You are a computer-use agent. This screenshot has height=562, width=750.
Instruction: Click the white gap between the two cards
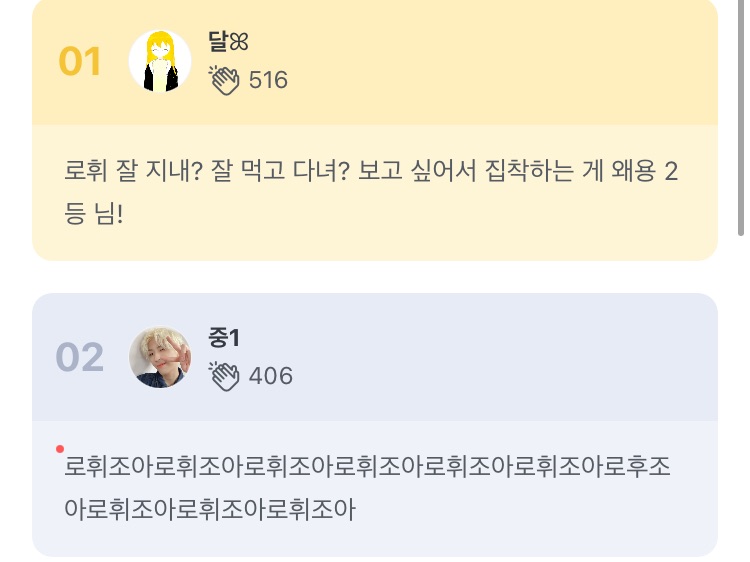click(x=375, y=277)
